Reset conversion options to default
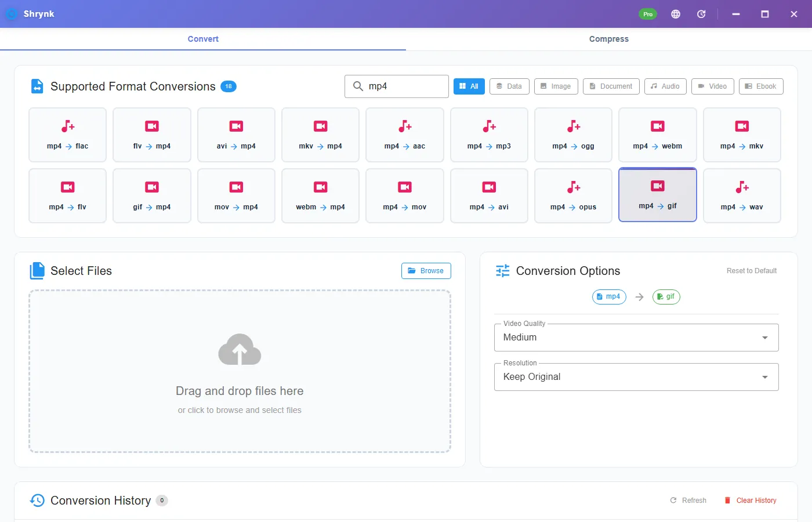 coord(752,271)
